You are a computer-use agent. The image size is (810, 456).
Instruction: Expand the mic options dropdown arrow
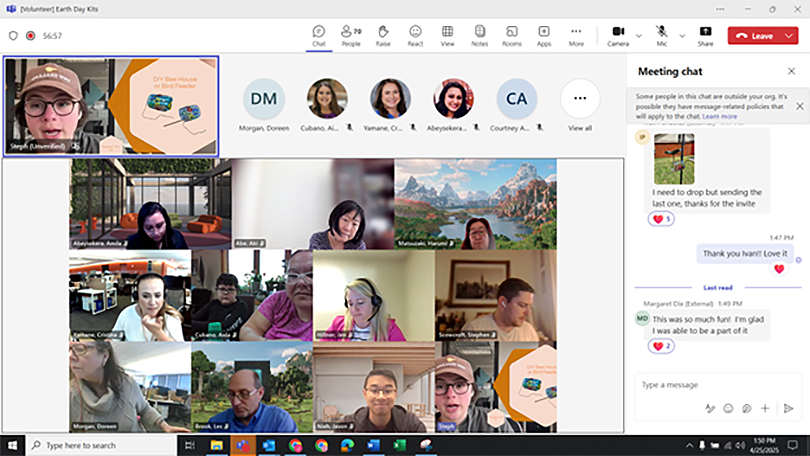click(682, 35)
